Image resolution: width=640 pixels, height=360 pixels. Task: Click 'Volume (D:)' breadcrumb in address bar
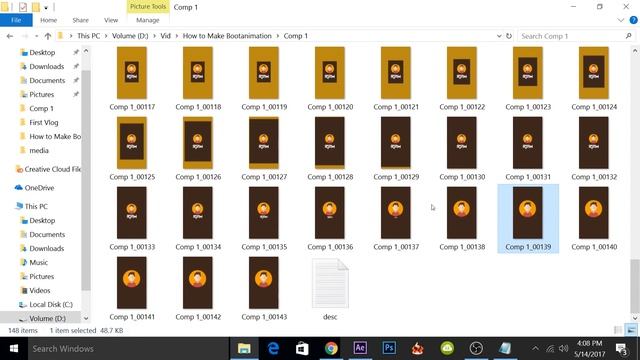point(130,36)
